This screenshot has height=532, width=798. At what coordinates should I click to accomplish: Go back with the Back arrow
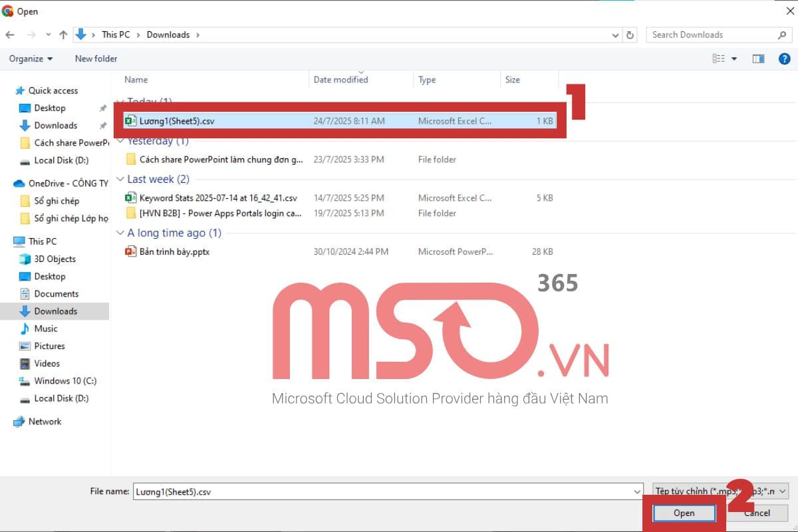click(x=10, y=35)
